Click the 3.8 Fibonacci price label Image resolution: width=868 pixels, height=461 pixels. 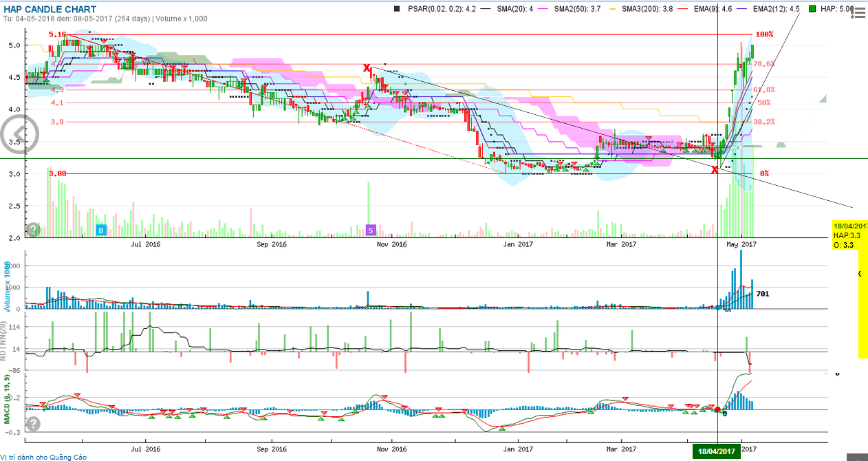(56, 122)
